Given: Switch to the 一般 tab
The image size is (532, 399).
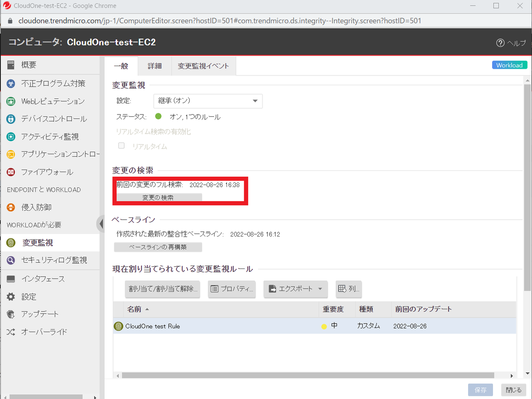Looking at the screenshot, I should coord(121,66).
